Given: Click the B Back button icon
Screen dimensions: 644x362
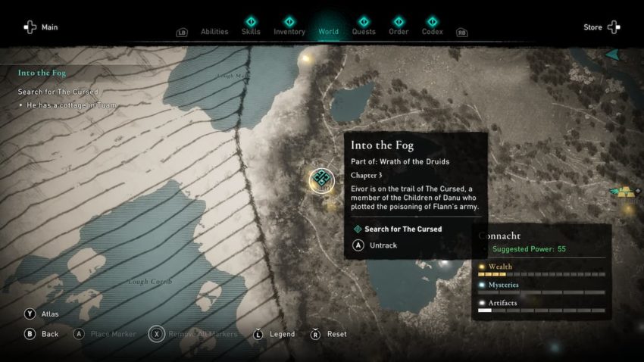Looking at the screenshot, I should point(30,334).
